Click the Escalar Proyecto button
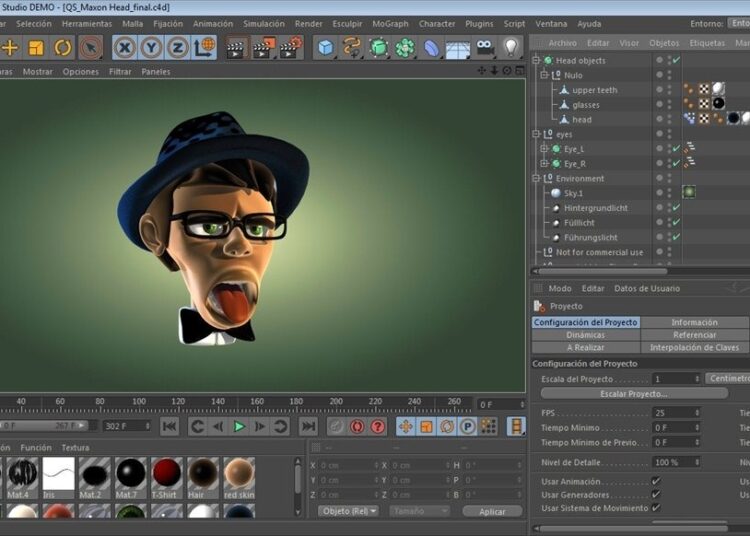 pyautogui.click(x=634, y=394)
